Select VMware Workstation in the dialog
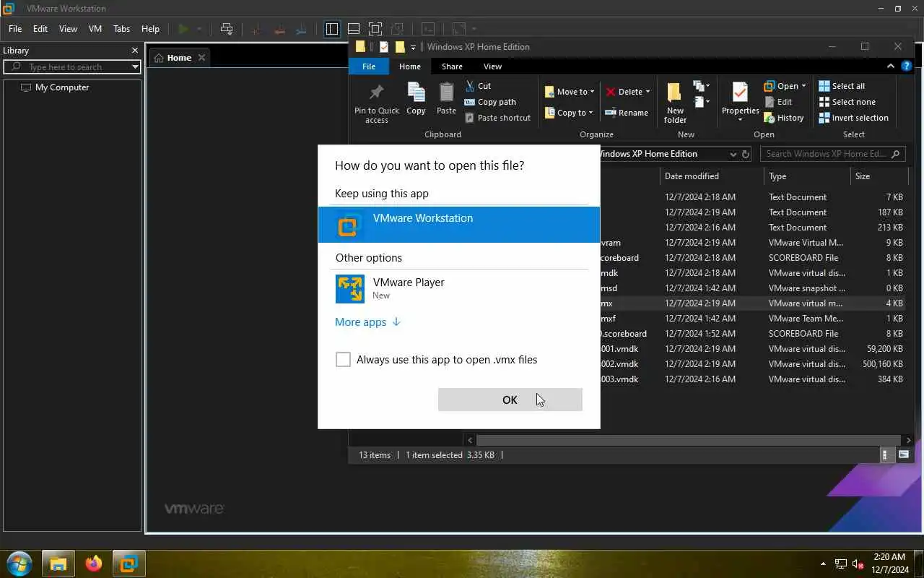The image size is (924, 578). (459, 225)
